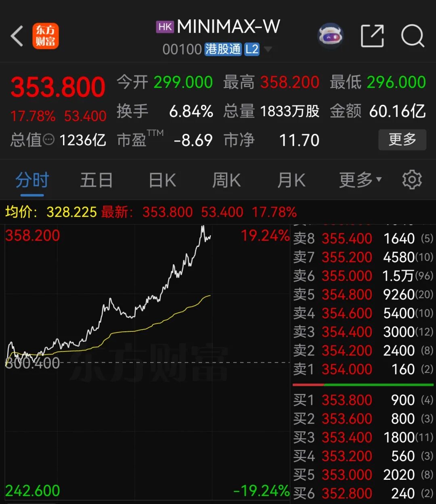Tap the 今开 299.000 value

pos(183,82)
